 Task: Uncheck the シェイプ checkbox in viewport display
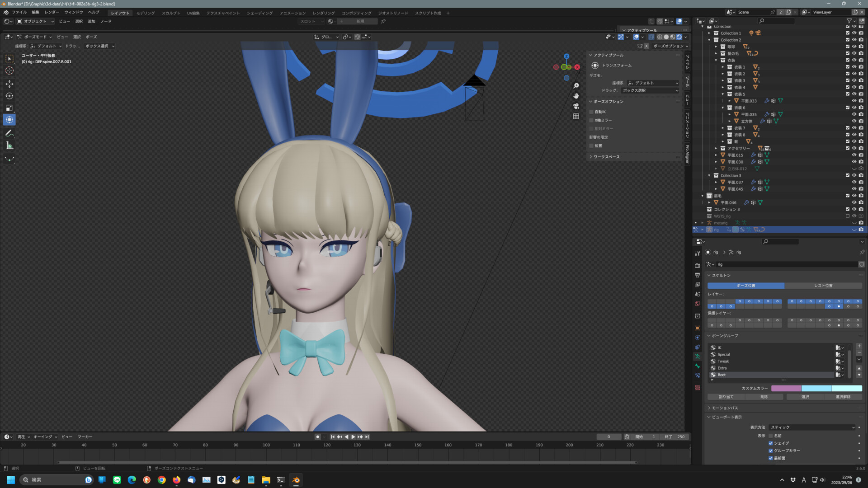(771, 443)
